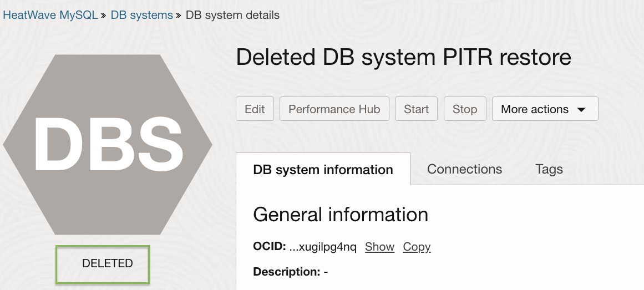Image resolution: width=644 pixels, height=290 pixels.
Task: Click the Start button
Action: coord(416,109)
